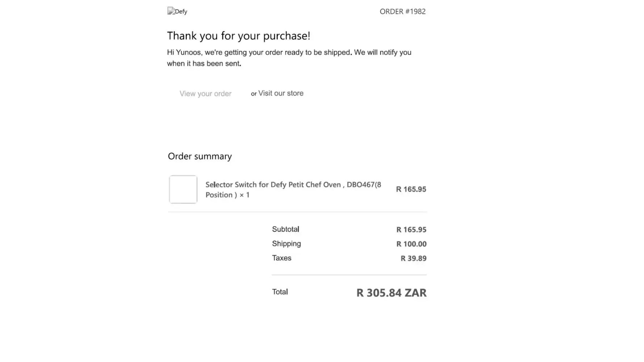Click the subtotal amount R 165.95
Viewport: 644px width, 362px height.
[411, 230]
